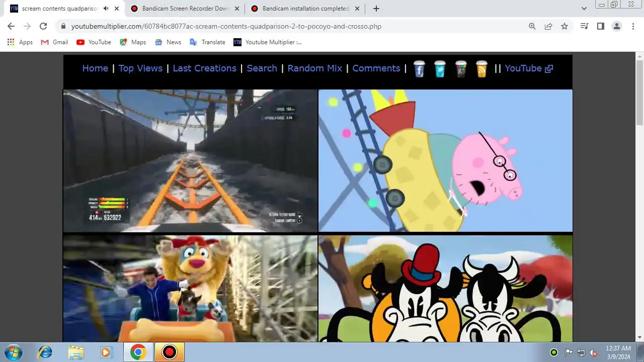Viewport: 644px width, 362px height.
Task: Open the zoom magnifier in address bar
Action: [532, 26]
